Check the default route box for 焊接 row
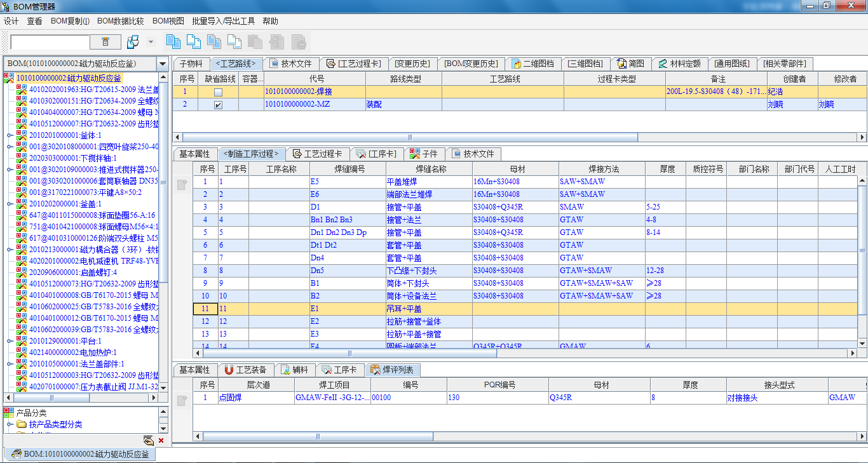This screenshot has height=463, width=868. click(218, 92)
